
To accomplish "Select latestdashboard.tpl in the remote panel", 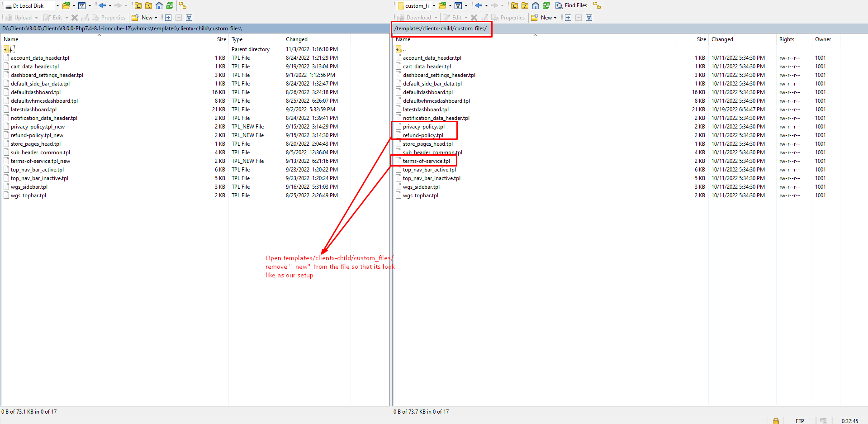I will pos(426,110).
